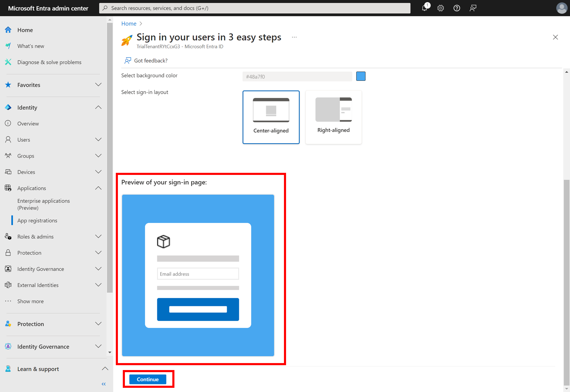Click the breadcrumb chevron after Home
The width and height of the screenshot is (570, 392).
click(x=141, y=23)
